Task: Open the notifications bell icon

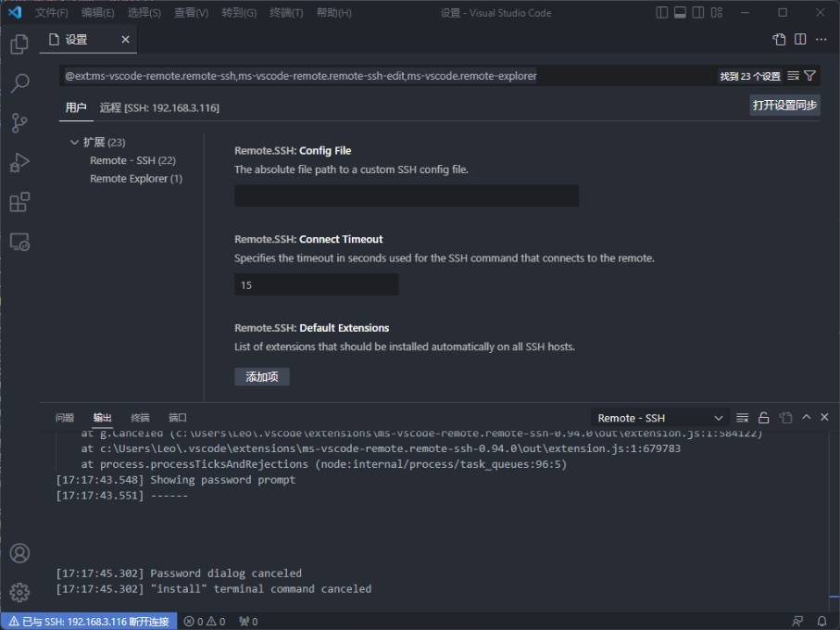Action: [x=821, y=622]
